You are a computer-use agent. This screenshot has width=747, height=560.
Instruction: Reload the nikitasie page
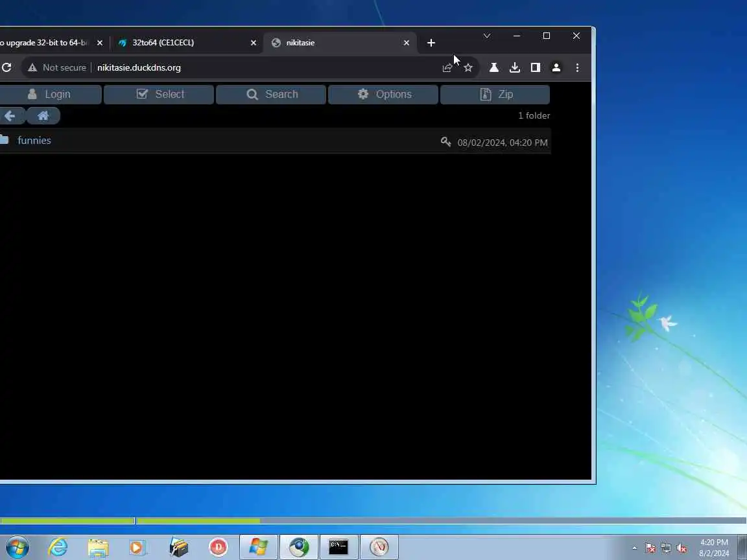[6, 67]
